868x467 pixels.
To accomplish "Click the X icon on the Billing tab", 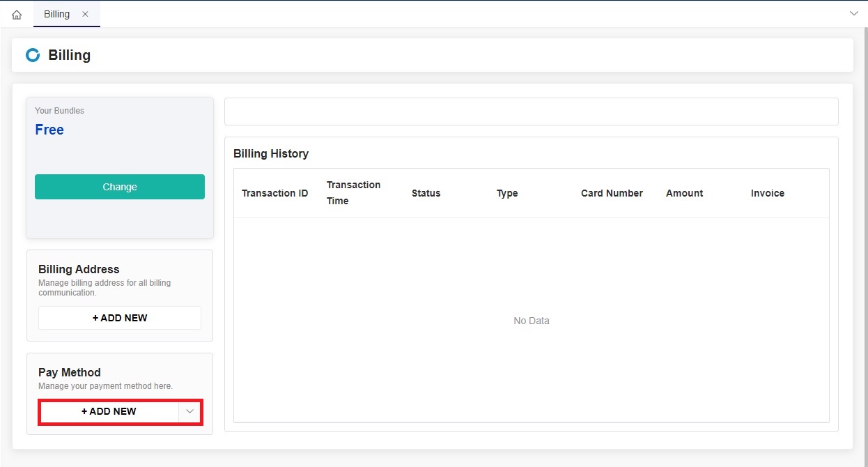I will [x=86, y=13].
